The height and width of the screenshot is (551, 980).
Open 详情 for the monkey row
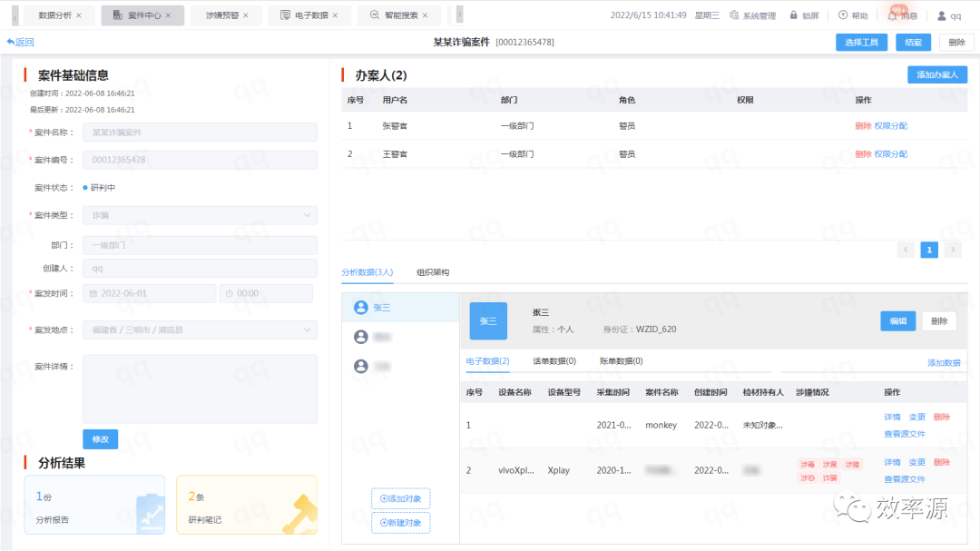tap(892, 418)
